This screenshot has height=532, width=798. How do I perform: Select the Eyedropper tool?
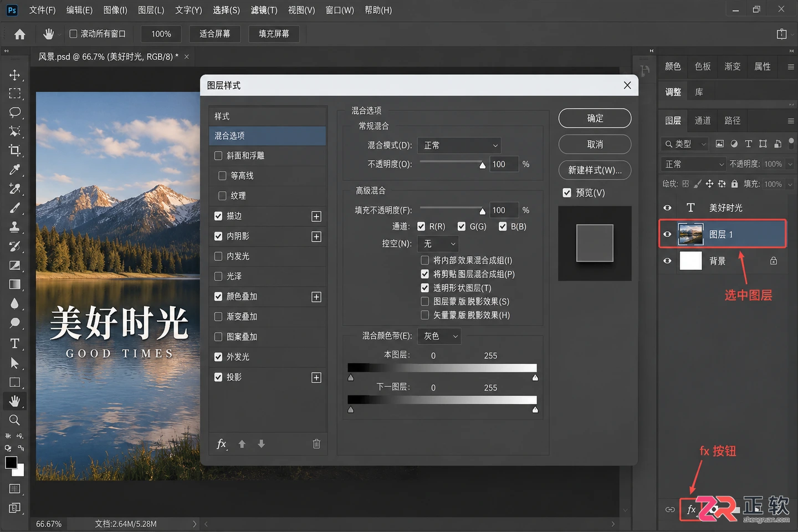[x=15, y=170]
